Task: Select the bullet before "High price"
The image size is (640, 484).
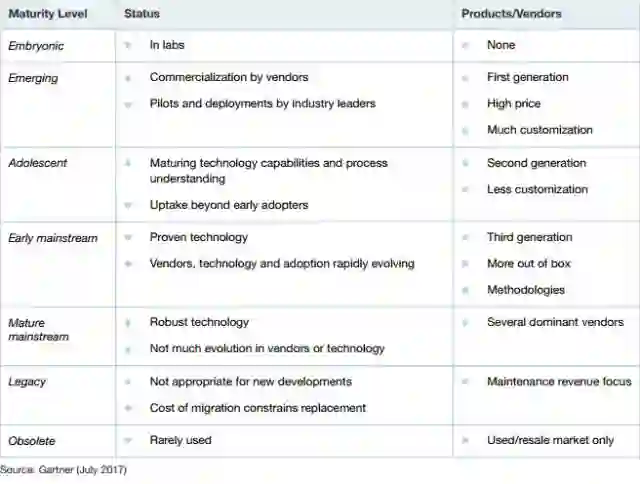Action: [466, 103]
